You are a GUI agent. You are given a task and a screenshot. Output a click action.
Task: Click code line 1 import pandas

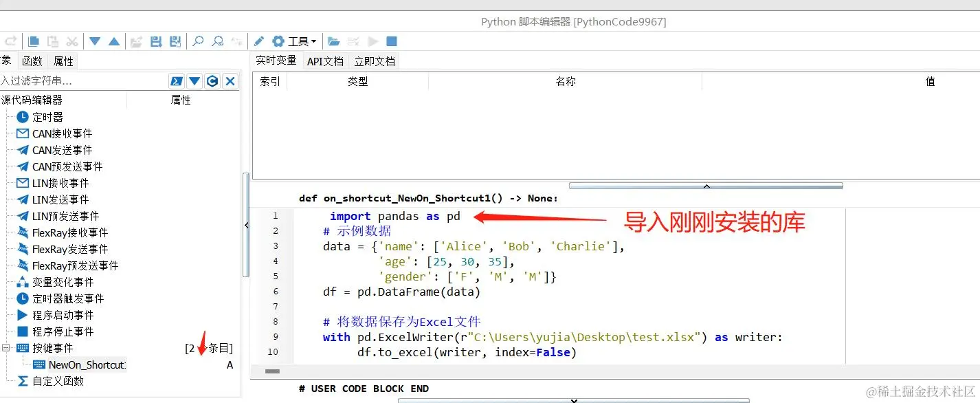pos(394,216)
